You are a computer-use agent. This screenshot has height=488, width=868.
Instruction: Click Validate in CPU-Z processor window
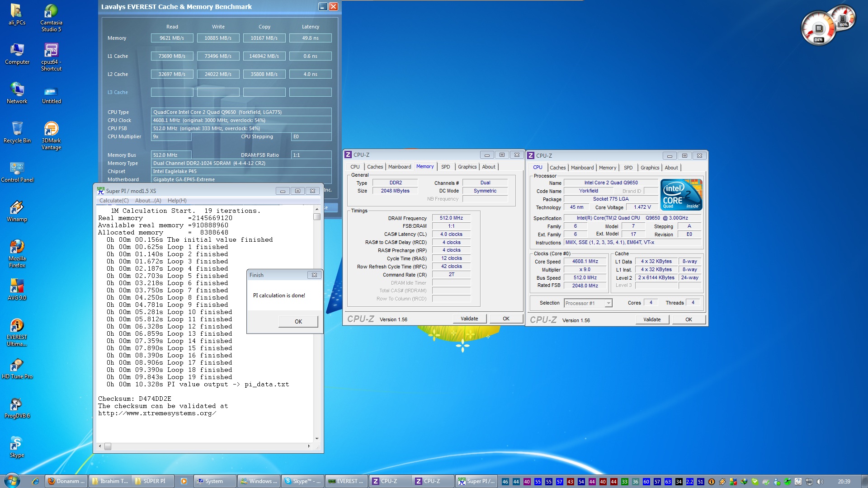coord(652,319)
